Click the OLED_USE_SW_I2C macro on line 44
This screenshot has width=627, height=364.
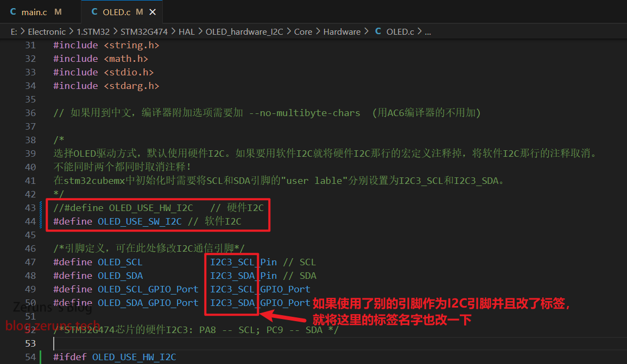pyautogui.click(x=140, y=221)
